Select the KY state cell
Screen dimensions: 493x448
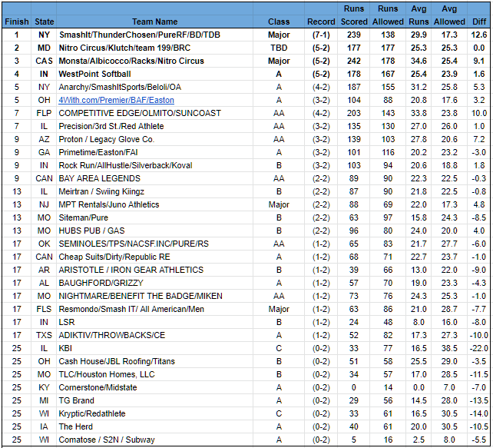[x=44, y=387]
